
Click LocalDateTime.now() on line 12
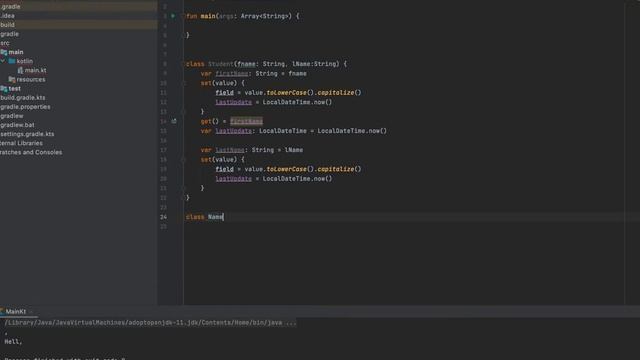[x=297, y=102]
